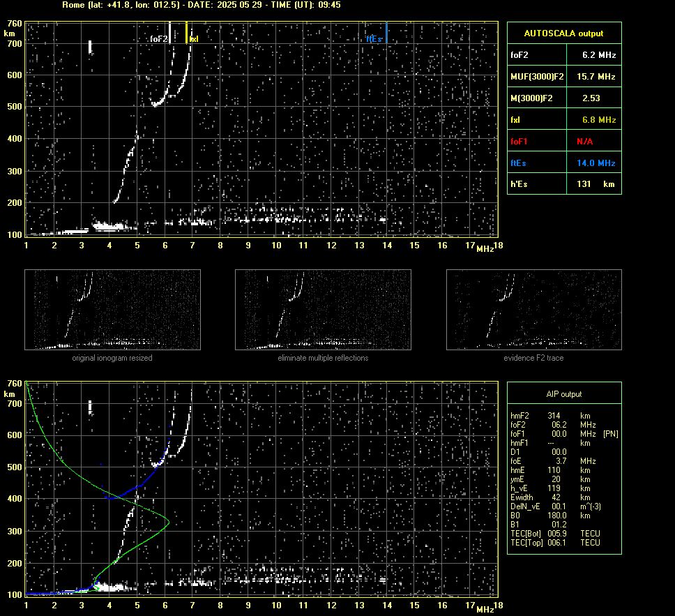Click the Rome date/time title text
Screen dimensions: 675x616
(x=202, y=5)
